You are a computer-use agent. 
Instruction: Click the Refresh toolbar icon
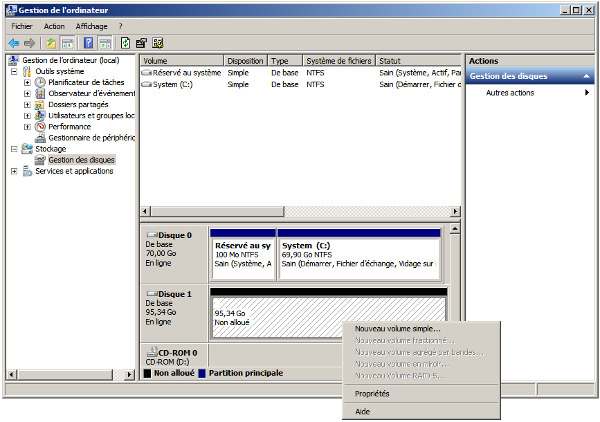(x=126, y=43)
